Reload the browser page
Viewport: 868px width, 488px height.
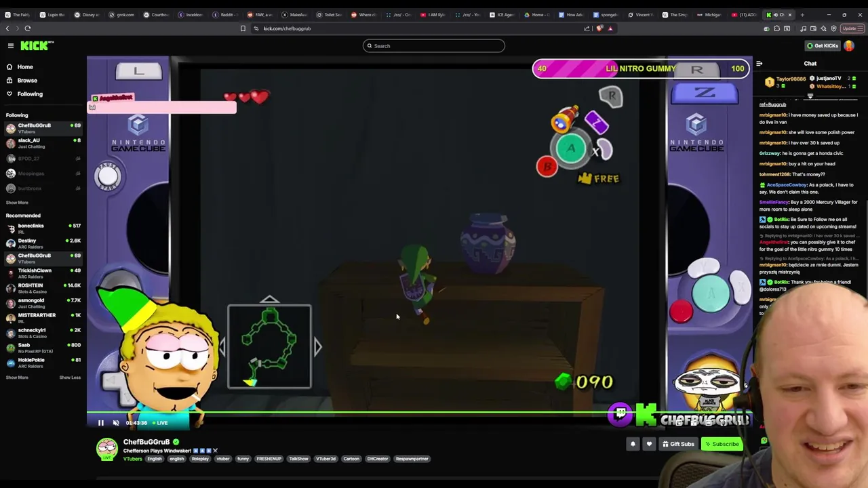[28, 28]
